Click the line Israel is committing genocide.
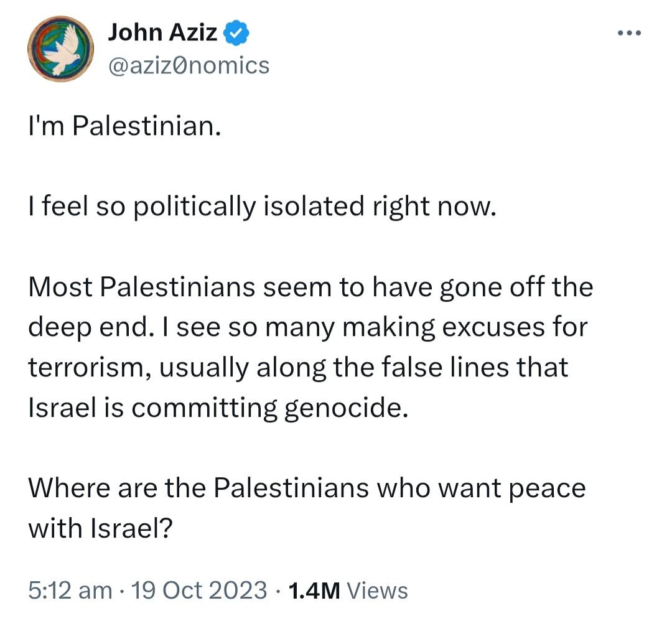672x621 pixels. click(218, 408)
